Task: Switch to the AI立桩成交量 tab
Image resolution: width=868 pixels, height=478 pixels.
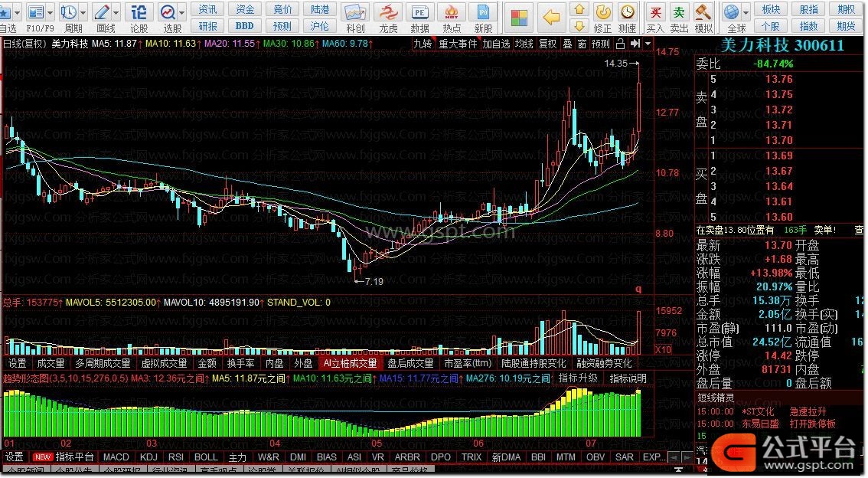Action: coord(350,363)
